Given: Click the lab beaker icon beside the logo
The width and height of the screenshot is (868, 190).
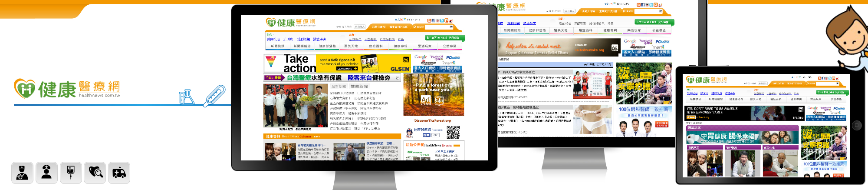Looking at the screenshot, I should click(187, 97).
